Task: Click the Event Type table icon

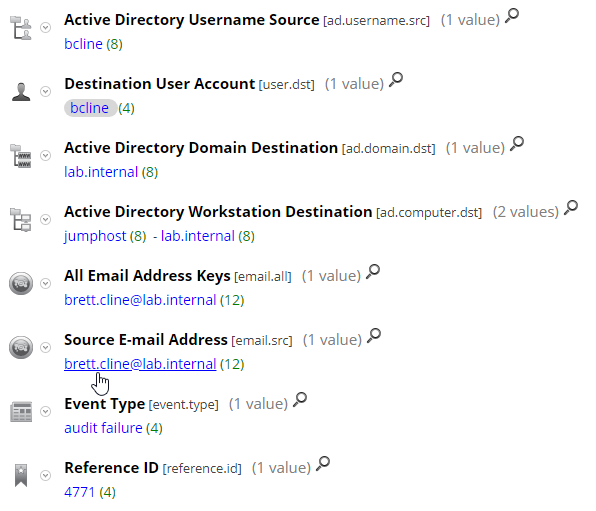Action: coord(21,411)
